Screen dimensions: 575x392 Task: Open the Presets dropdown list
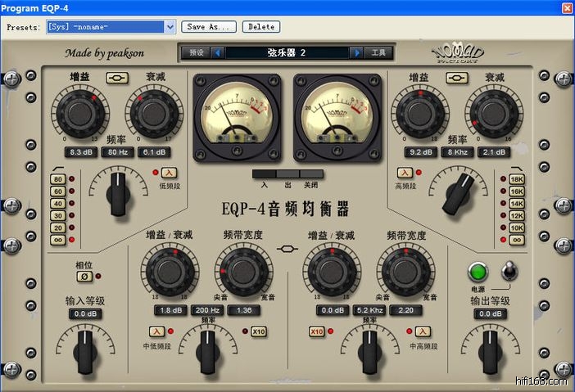[170, 27]
